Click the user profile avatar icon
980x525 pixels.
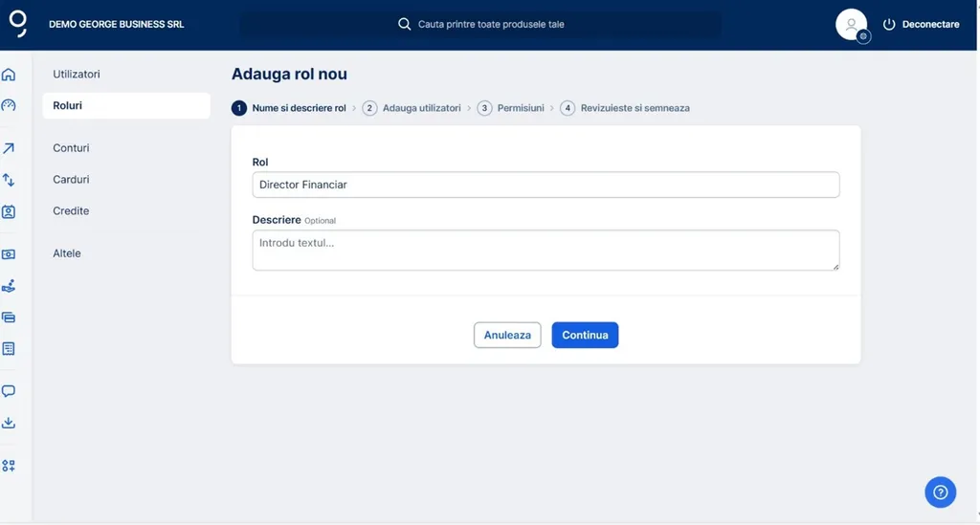coord(851,25)
